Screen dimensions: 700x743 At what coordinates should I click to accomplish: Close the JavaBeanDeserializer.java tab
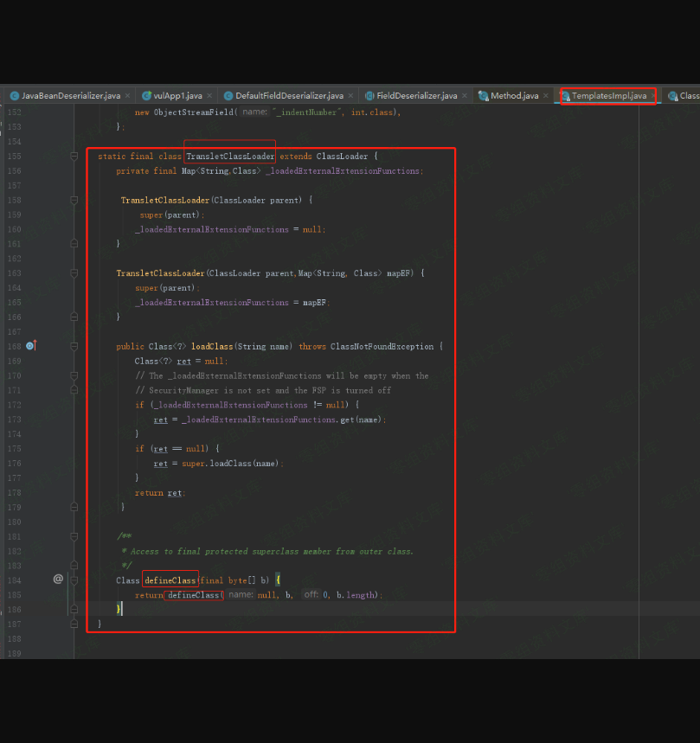128,96
